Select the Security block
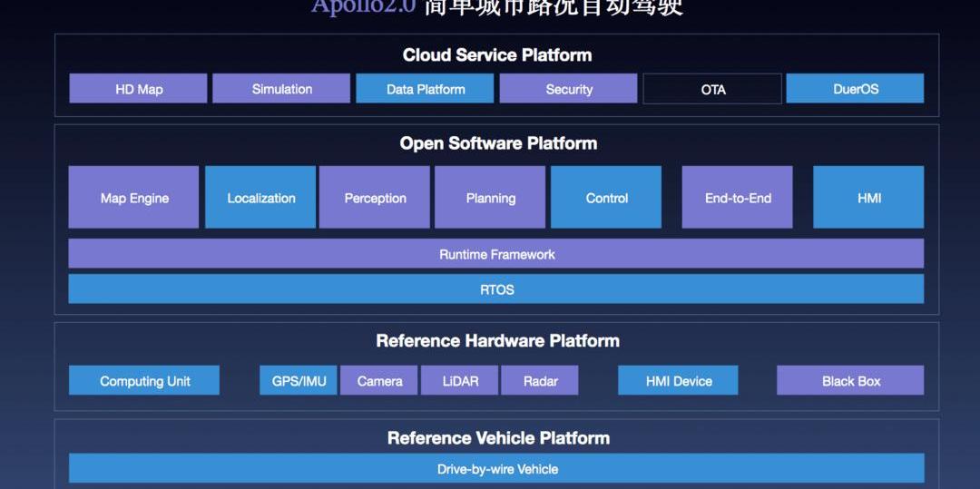The image size is (980, 489). tap(568, 89)
